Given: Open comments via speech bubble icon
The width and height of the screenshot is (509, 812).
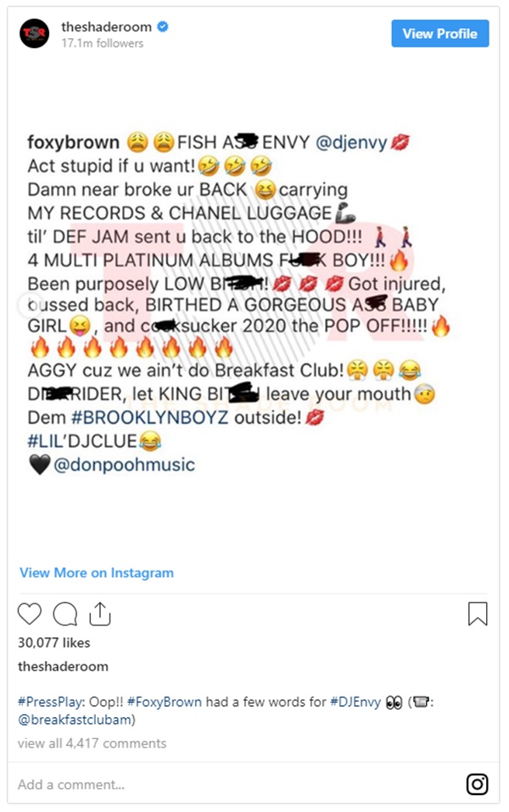Looking at the screenshot, I should (64, 615).
